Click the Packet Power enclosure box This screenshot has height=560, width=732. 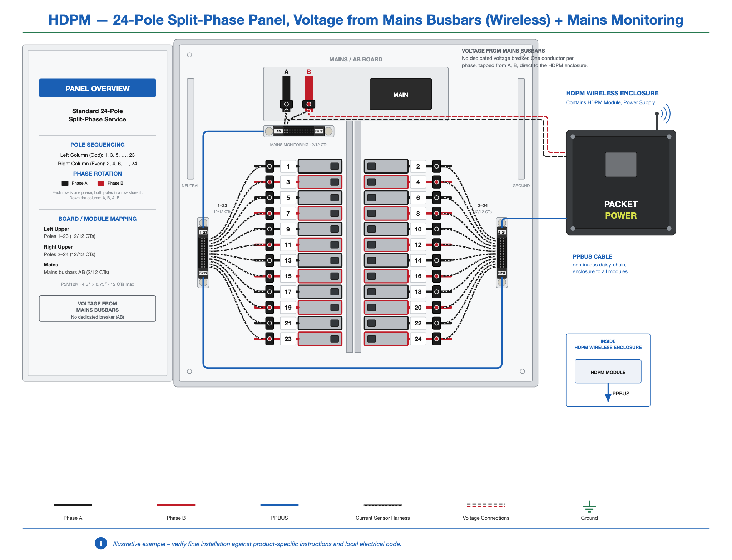click(x=621, y=182)
